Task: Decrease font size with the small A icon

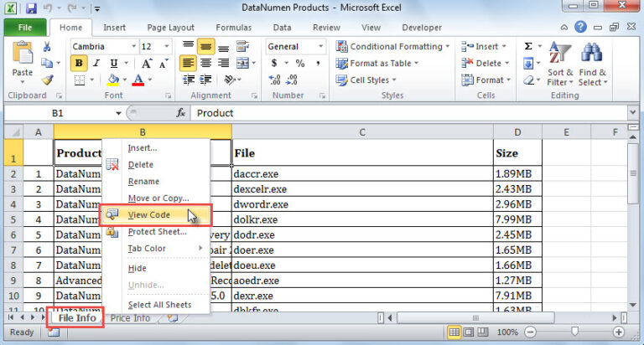Action: click(164, 63)
